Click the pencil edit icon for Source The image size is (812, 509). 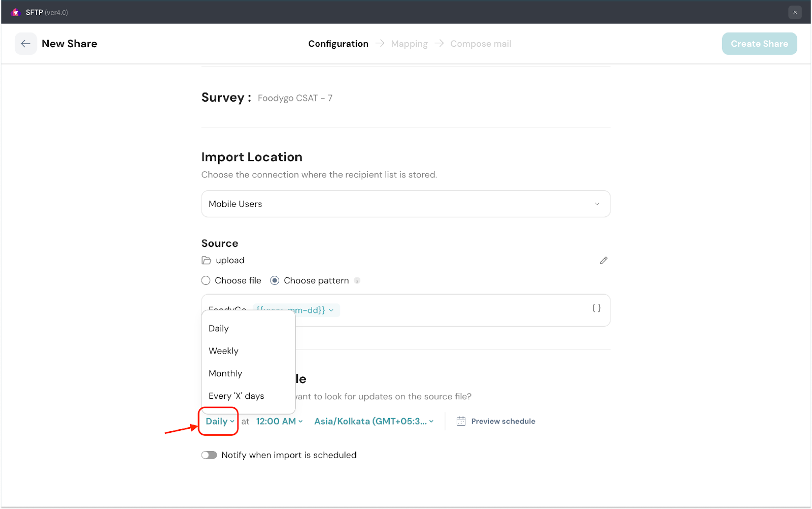click(603, 261)
